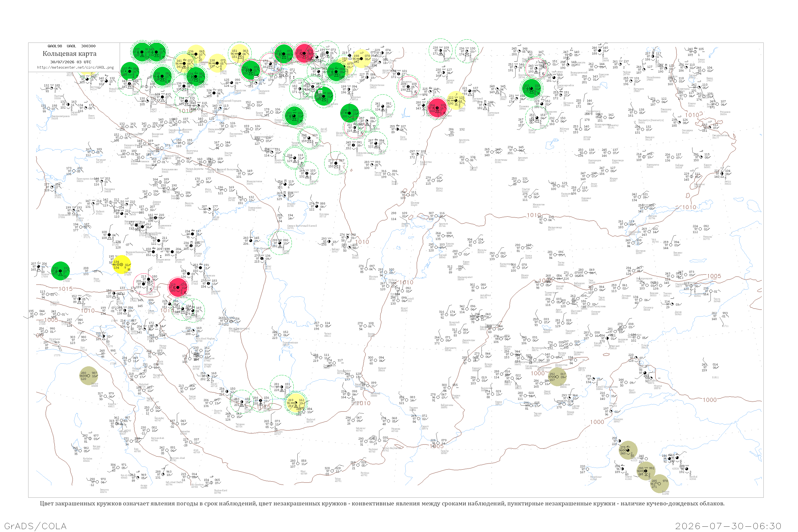Select the header code "QAOL98 UAOL 300300"
The width and height of the screenshot is (798, 532).
tap(72, 46)
